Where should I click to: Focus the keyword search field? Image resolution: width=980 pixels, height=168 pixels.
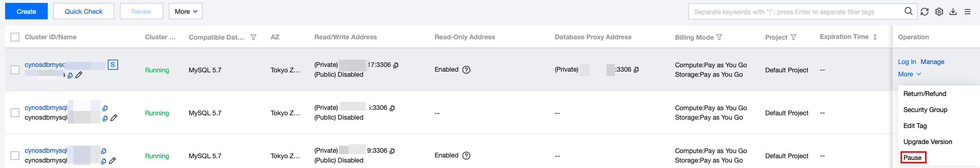coord(795,12)
